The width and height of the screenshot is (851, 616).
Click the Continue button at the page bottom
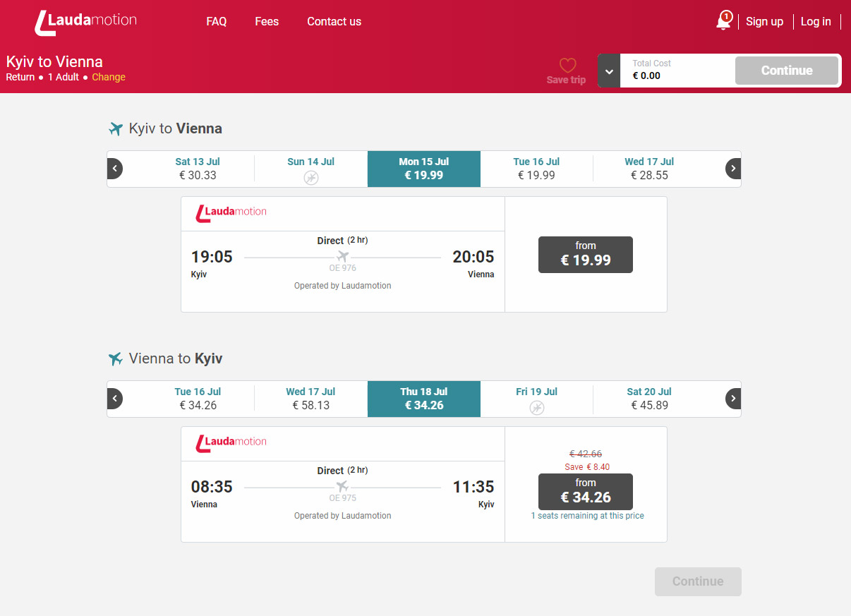click(x=698, y=581)
